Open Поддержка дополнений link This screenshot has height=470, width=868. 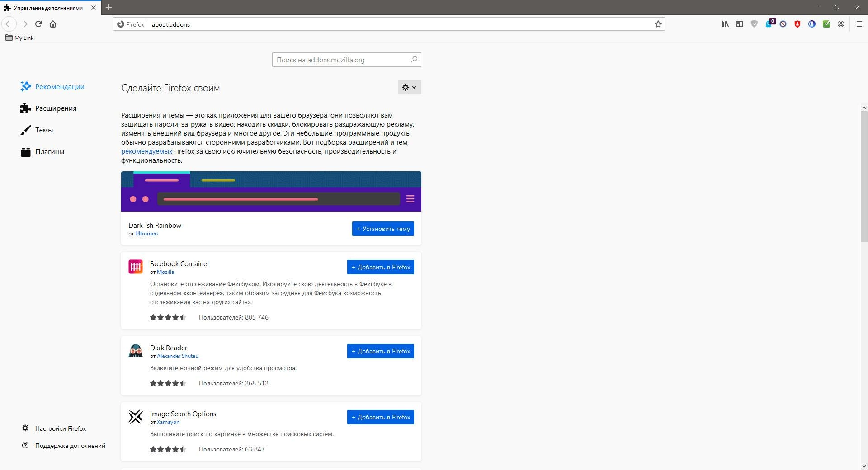coord(64,445)
